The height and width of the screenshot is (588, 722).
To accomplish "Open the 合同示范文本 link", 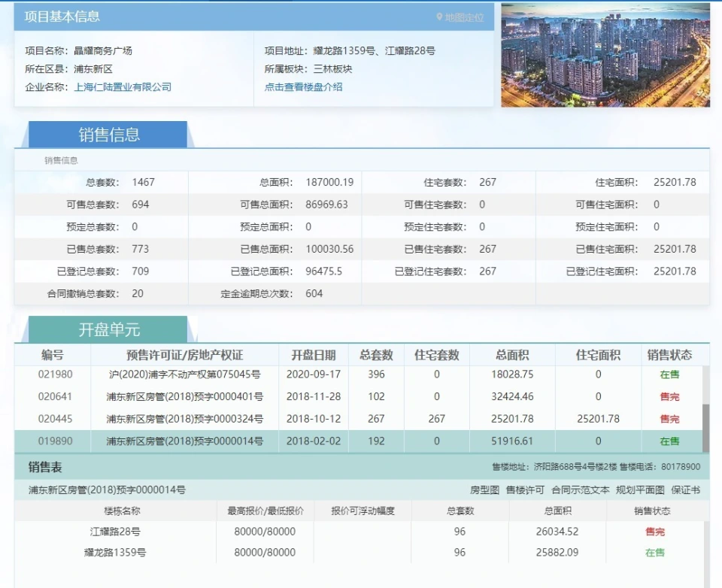I will 580,490.
